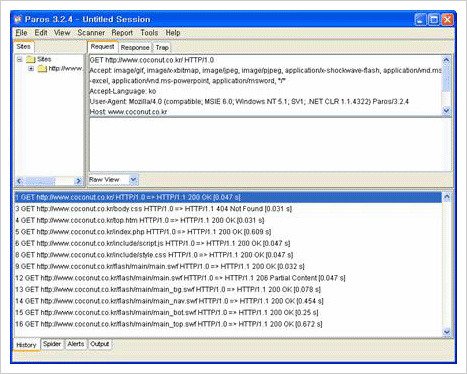This screenshot has height=374, width=467.
Task: Click the Paros title bar icon
Action: click(x=18, y=19)
